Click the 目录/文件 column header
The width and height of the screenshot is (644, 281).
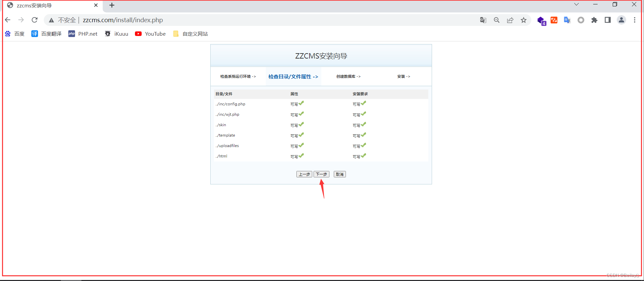[x=224, y=94]
